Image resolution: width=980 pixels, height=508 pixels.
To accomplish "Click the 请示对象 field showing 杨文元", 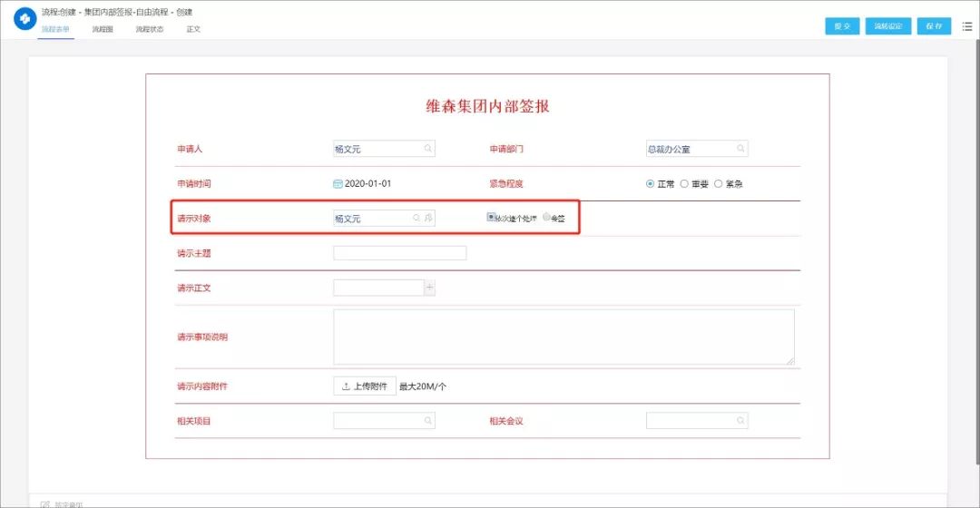I will 384,218.
